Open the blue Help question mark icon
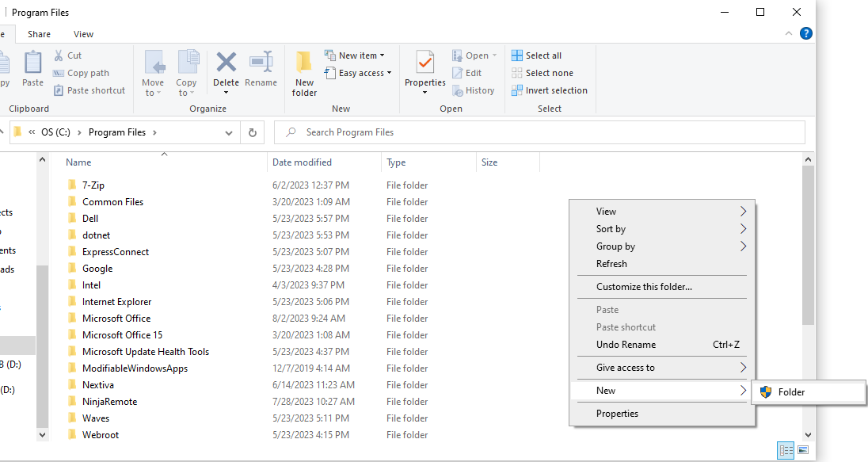The height and width of the screenshot is (462, 868). 805,33
